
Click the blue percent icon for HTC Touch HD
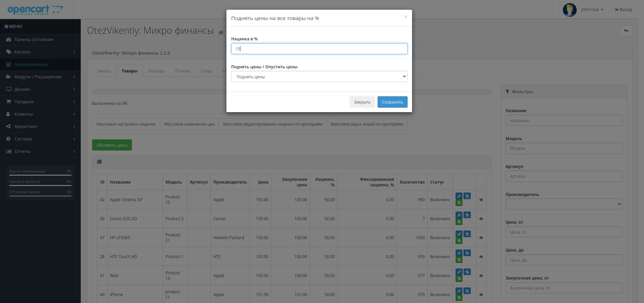467,253
